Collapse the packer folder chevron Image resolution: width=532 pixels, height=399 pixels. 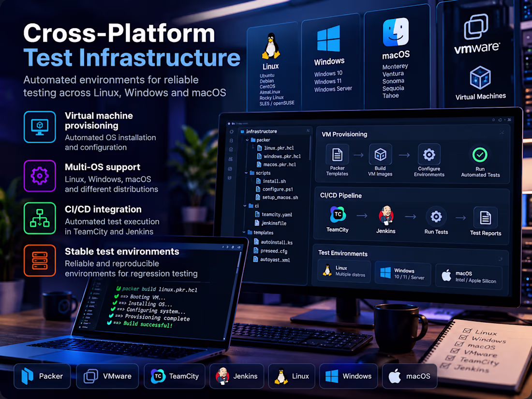(247, 140)
